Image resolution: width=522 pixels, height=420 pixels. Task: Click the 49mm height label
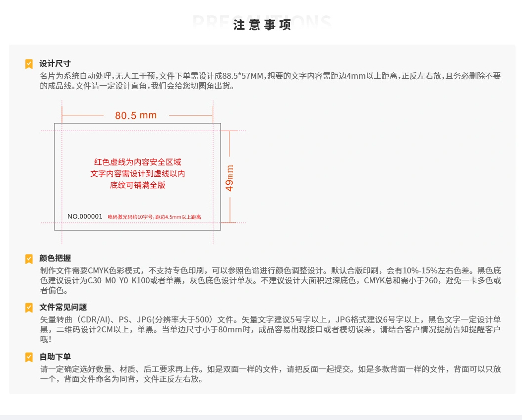tap(230, 178)
